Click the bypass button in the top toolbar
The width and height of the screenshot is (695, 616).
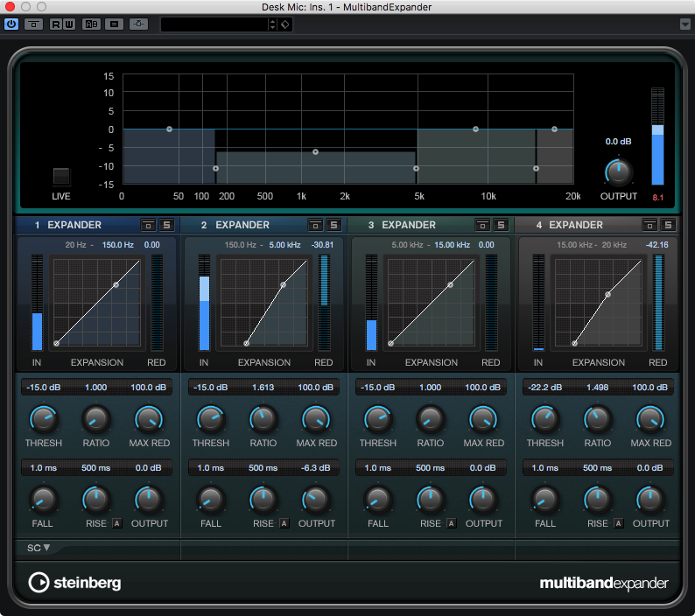32,24
